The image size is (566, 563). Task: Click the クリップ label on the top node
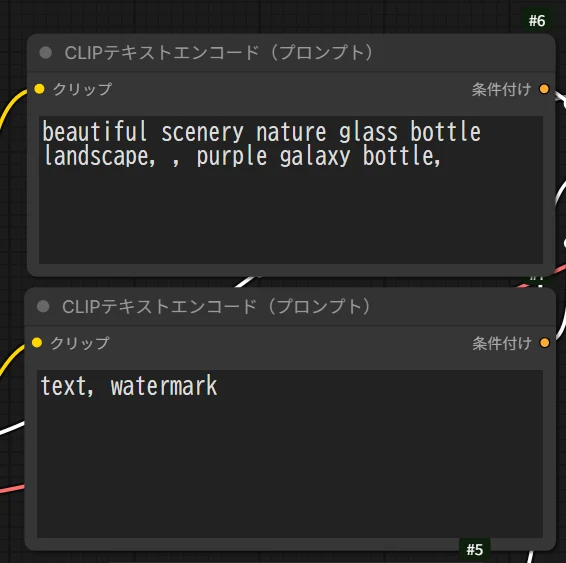pos(82,89)
